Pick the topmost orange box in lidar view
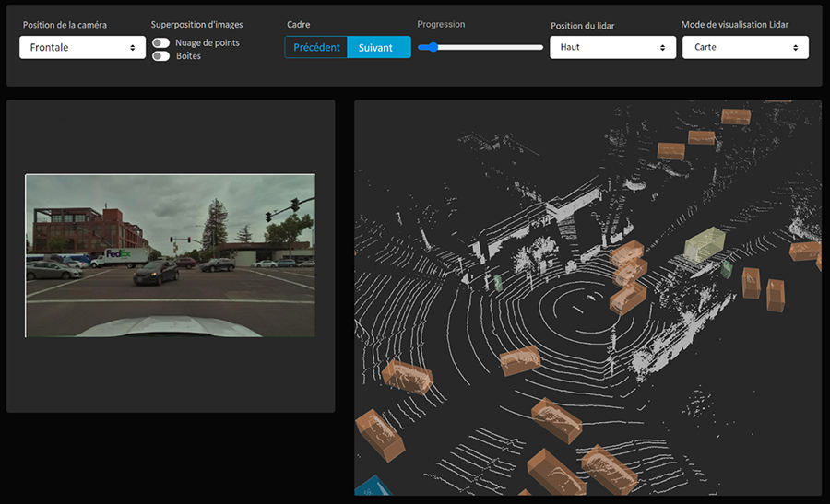 (x=736, y=117)
